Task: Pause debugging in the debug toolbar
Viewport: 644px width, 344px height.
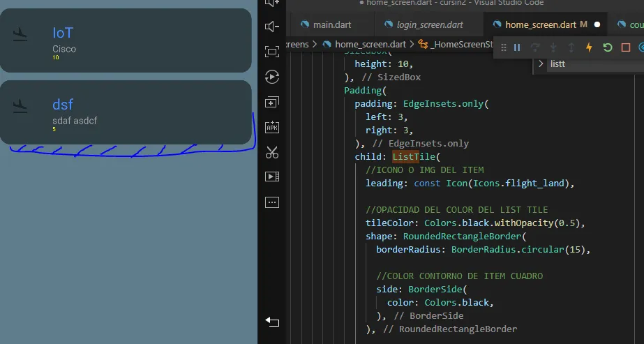Action: (517, 47)
